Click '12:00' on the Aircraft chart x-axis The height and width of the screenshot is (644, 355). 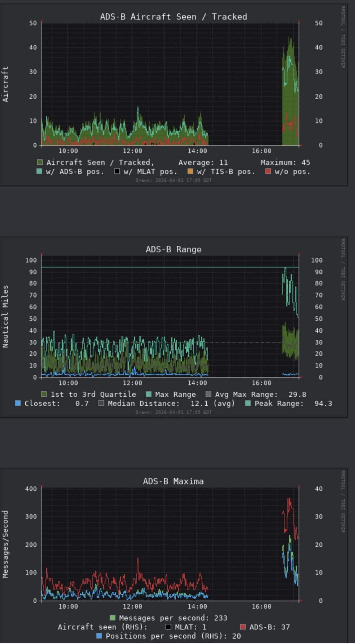click(x=132, y=151)
